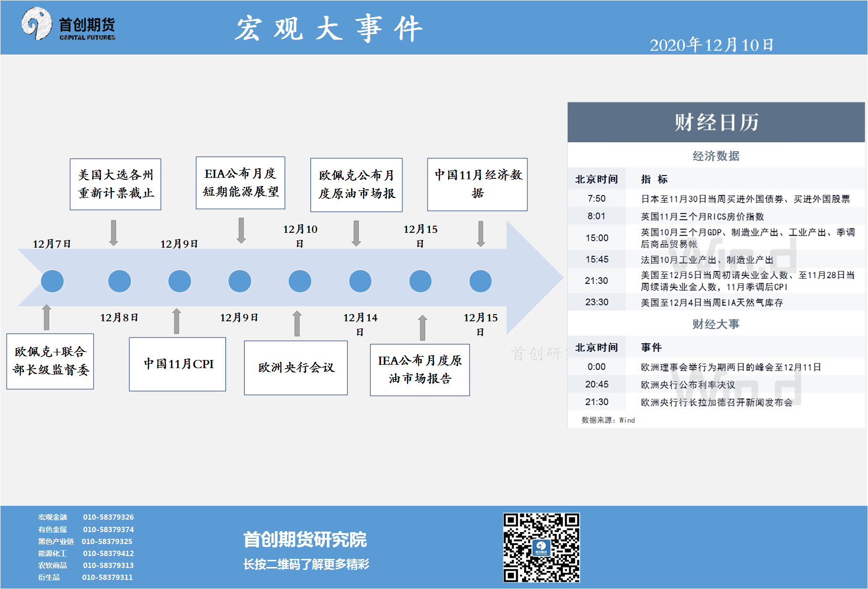Screen dimensions: 868x589
Task: Click the Capital Futures logo in the header
Action: click(68, 25)
